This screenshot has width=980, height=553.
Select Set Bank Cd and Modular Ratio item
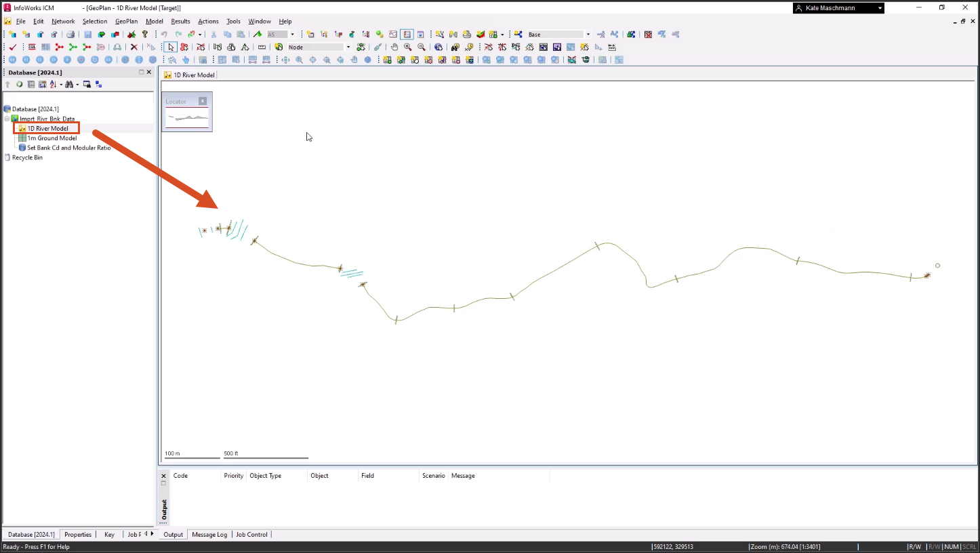point(68,148)
